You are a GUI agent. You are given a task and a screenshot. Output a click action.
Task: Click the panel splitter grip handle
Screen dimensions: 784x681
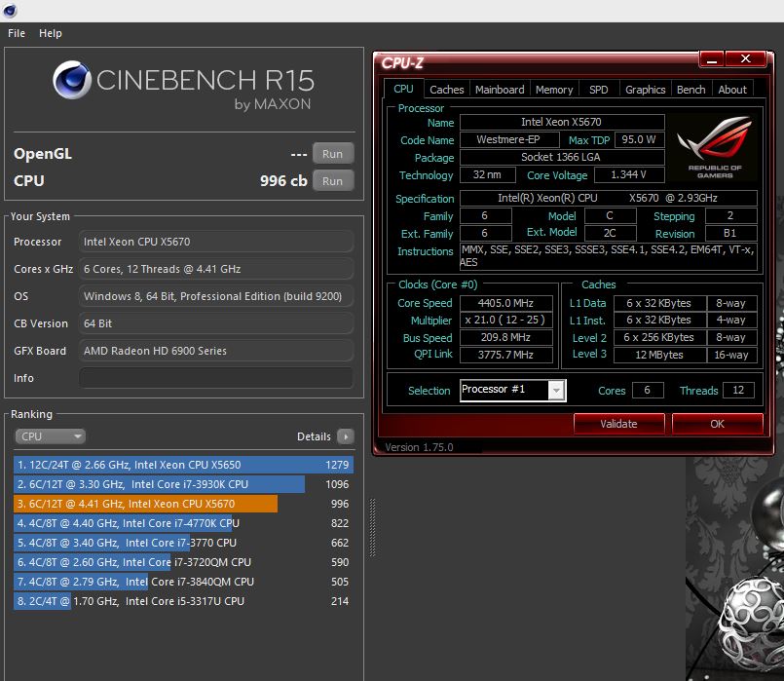(x=372, y=527)
